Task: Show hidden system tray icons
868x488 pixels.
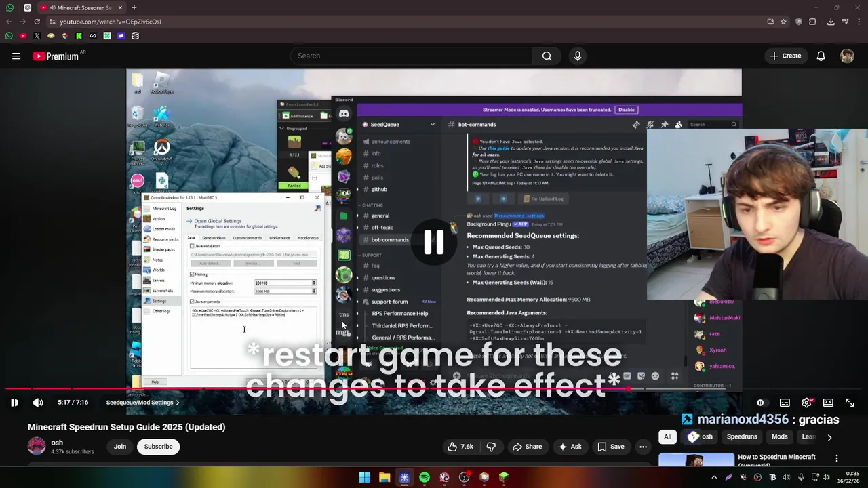Action: point(714,477)
